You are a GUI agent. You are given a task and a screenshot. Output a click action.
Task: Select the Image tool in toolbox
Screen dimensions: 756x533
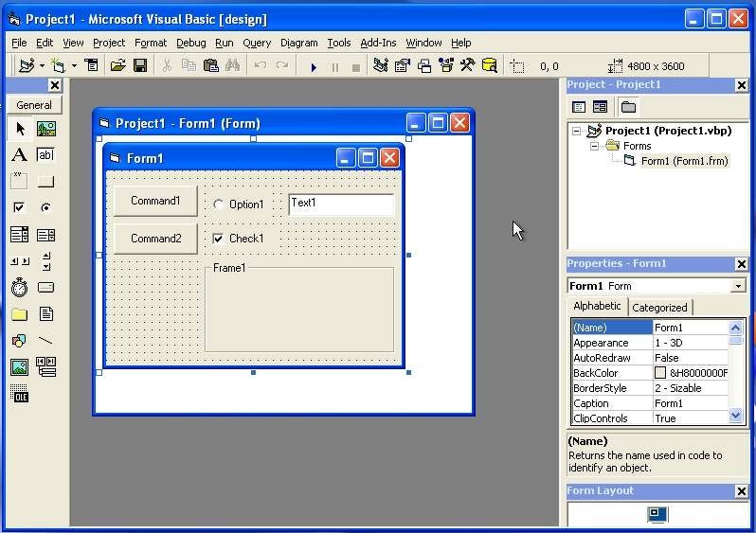pyautogui.click(x=19, y=367)
